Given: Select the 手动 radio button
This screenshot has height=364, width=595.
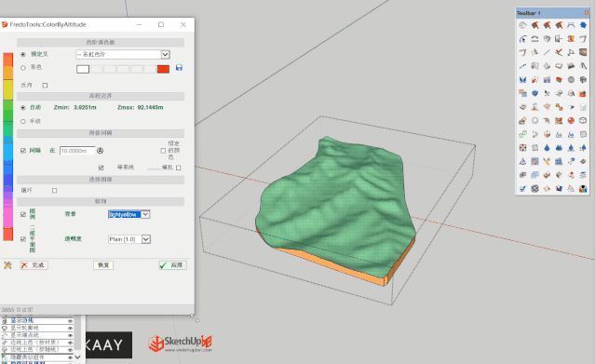Looking at the screenshot, I should click(23, 121).
